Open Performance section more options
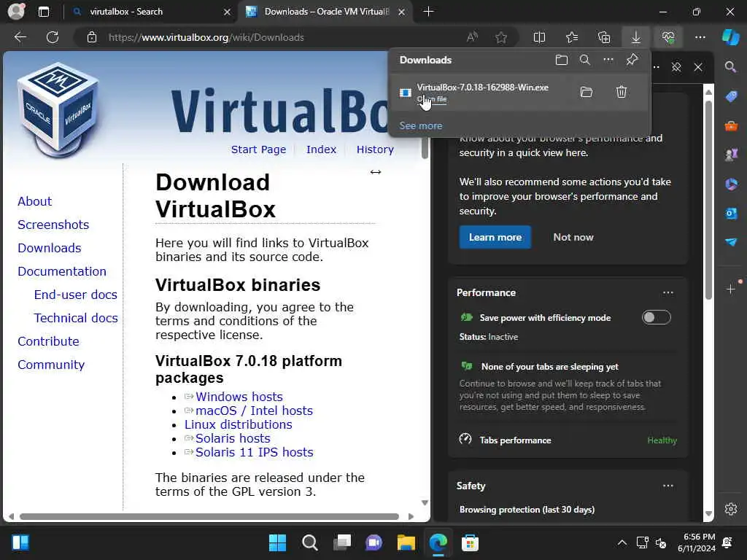The height and width of the screenshot is (560, 747). pos(668,292)
